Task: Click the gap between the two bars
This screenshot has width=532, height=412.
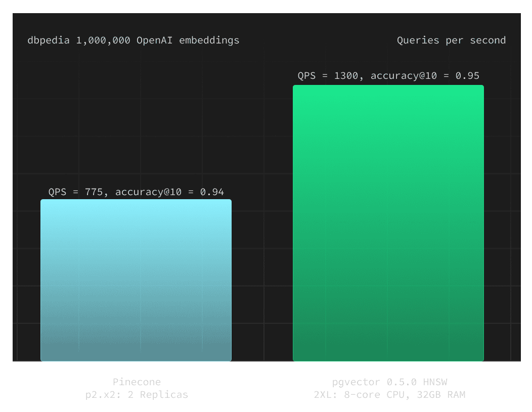Action: coord(263,278)
